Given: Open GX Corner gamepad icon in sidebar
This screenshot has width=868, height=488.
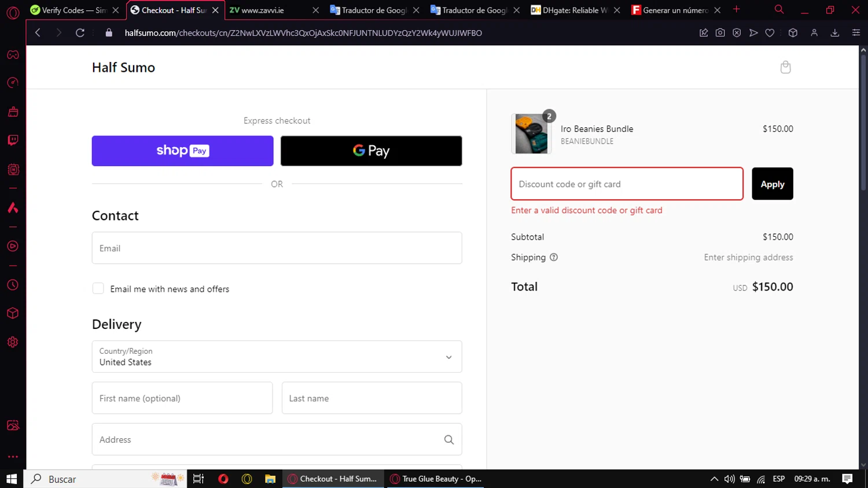Looking at the screenshot, I should click(x=13, y=55).
